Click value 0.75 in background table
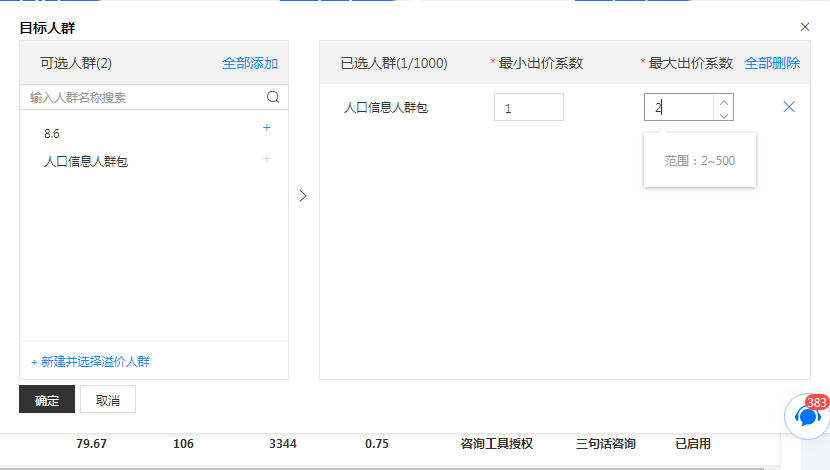 pos(377,444)
